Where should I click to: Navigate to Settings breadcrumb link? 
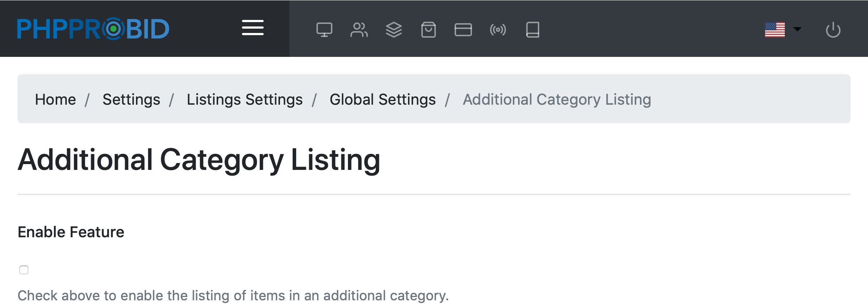(131, 99)
